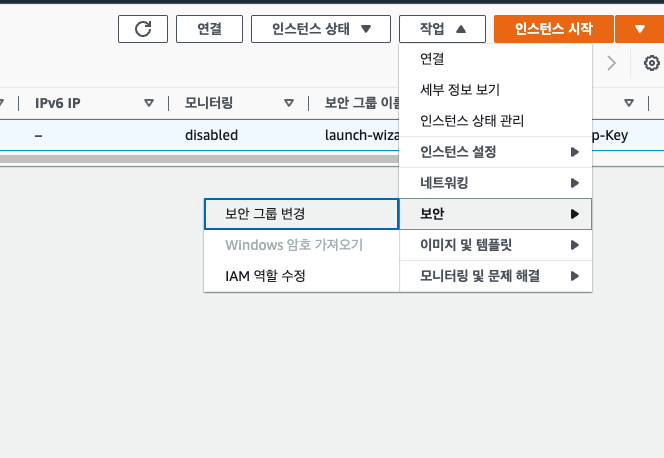This screenshot has width=664, height=458.
Task: Sort by the column arrow beside the gear
Action: pyautogui.click(x=629, y=103)
